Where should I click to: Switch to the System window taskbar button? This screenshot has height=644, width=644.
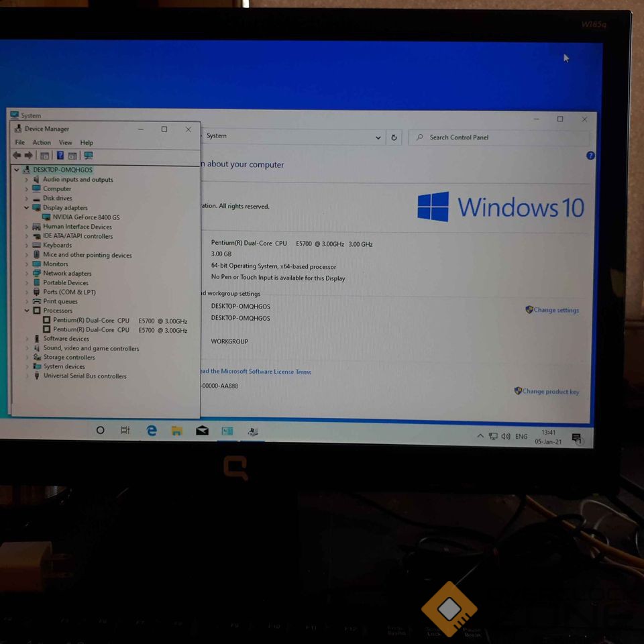coord(227,431)
